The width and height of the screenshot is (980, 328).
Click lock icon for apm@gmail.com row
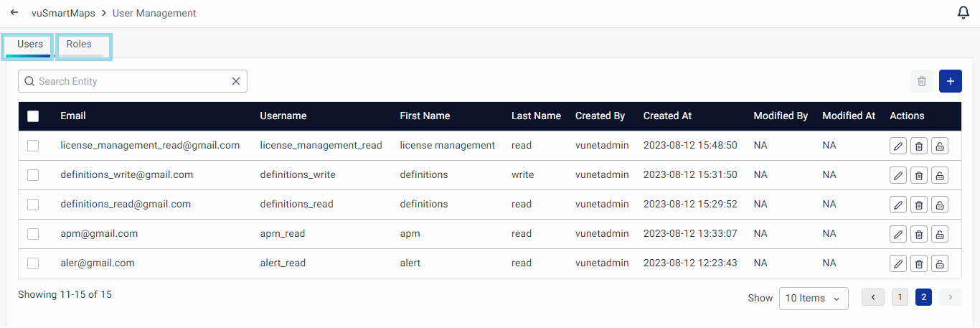coord(940,234)
